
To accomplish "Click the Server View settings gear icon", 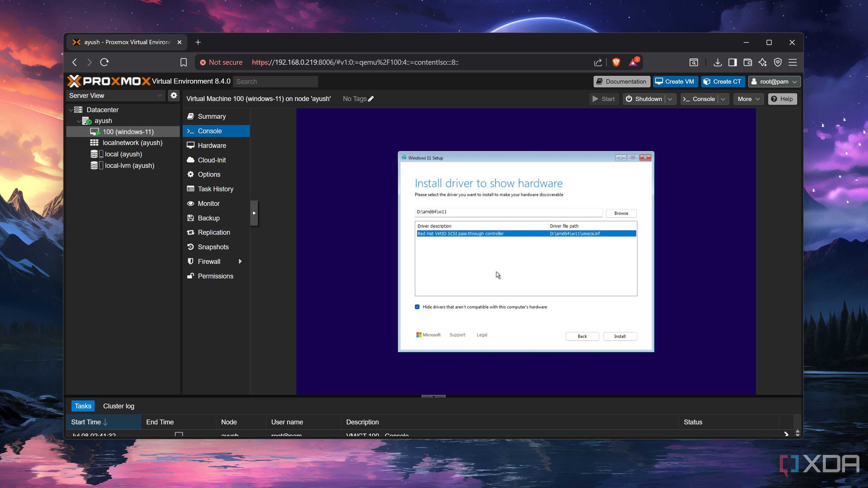I will tap(174, 95).
